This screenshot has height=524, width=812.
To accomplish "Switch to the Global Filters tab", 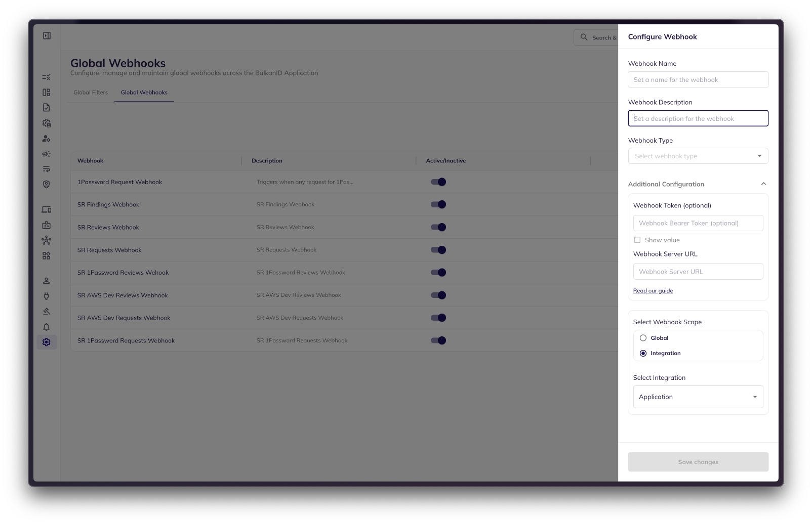I will [x=91, y=93].
